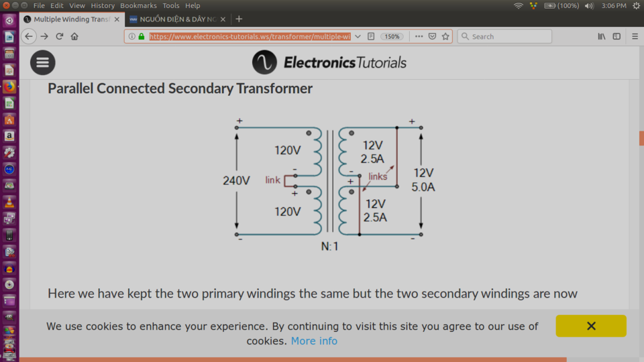Open the Bookmarks menu
This screenshot has height=362, width=644.
click(138, 6)
